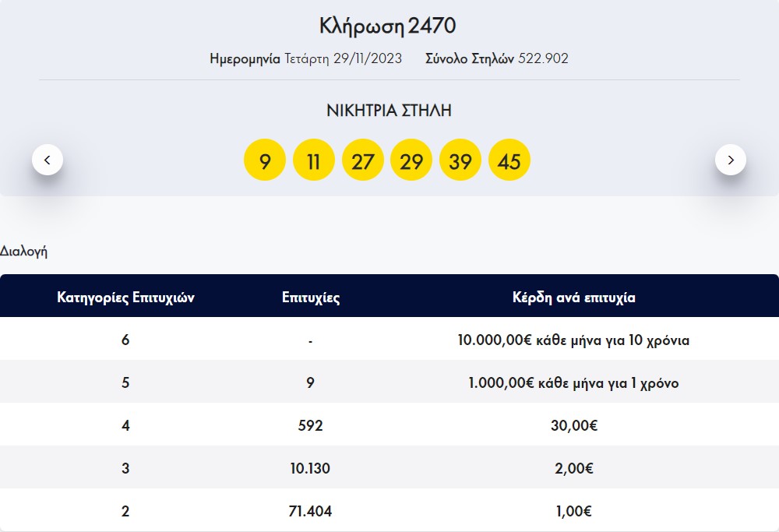Click the number 29 ball

(411, 159)
